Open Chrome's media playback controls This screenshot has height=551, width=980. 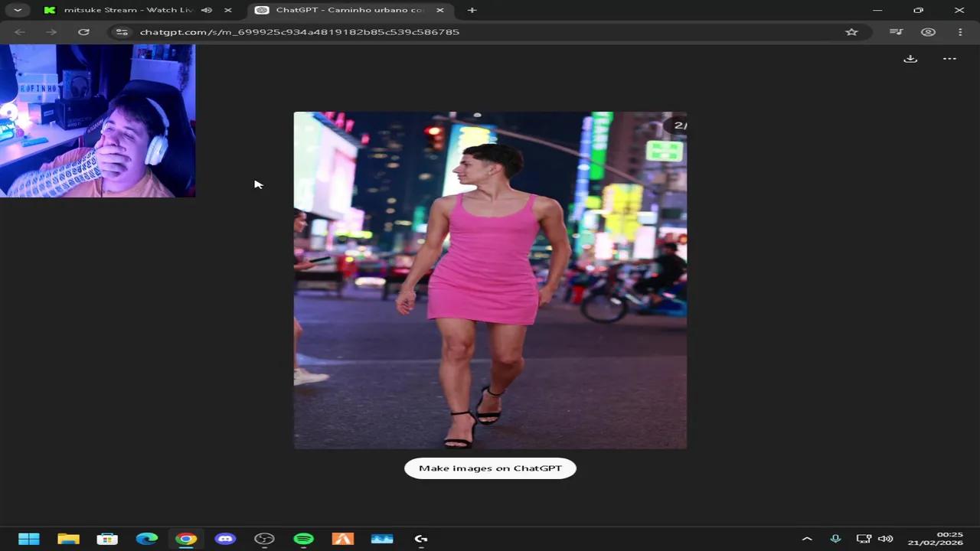coord(896,32)
